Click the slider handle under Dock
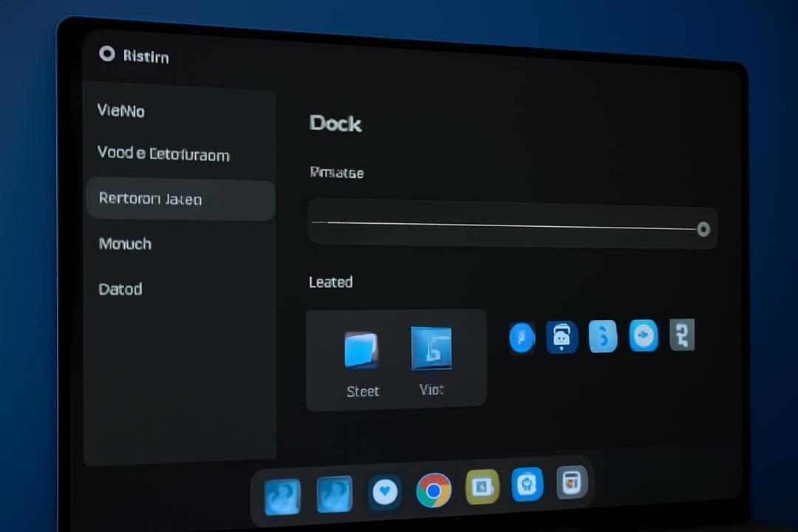 [703, 230]
